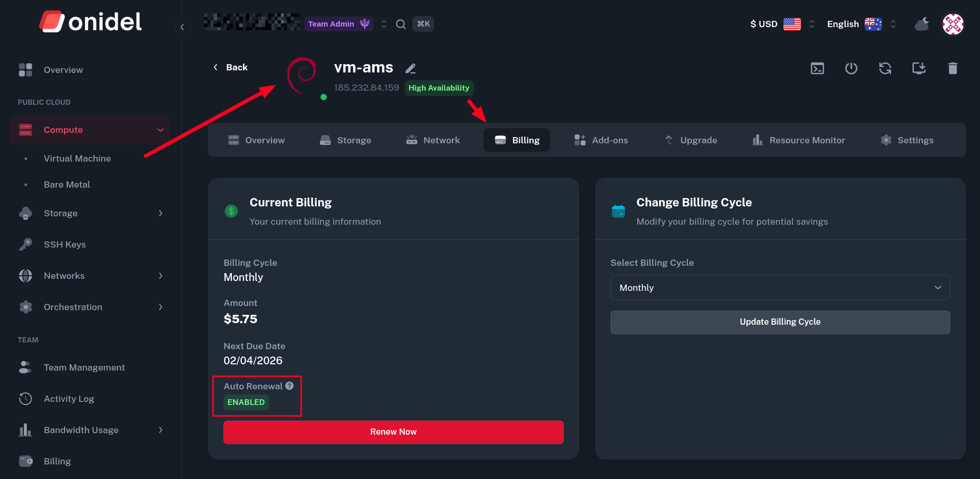Click the reinstall OS icon
The width and height of the screenshot is (980, 479).
coord(919,68)
